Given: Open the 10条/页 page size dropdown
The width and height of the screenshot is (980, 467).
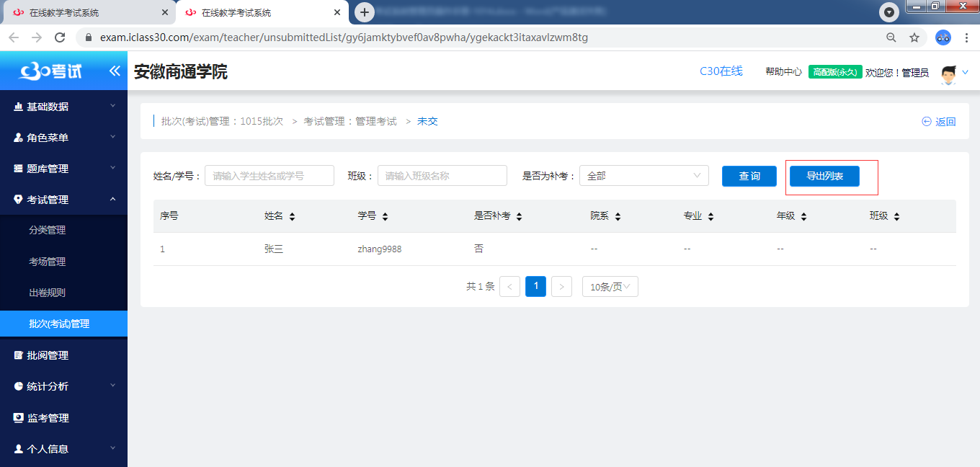Looking at the screenshot, I should click(610, 286).
